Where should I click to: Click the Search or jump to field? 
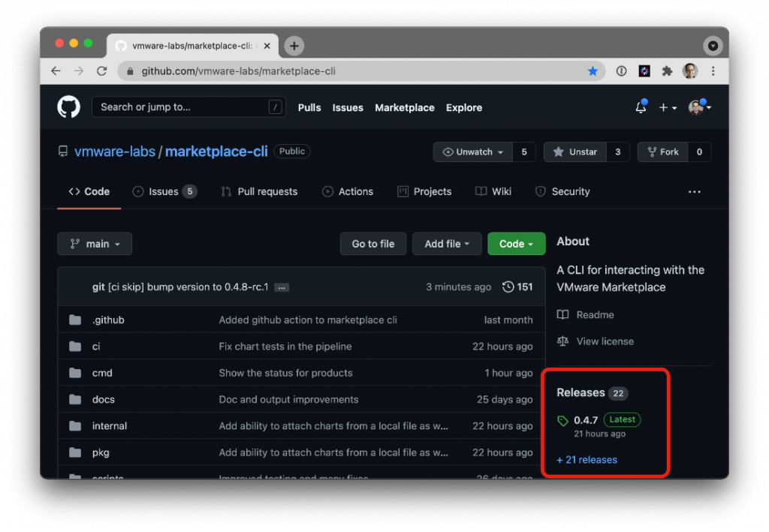coord(188,107)
